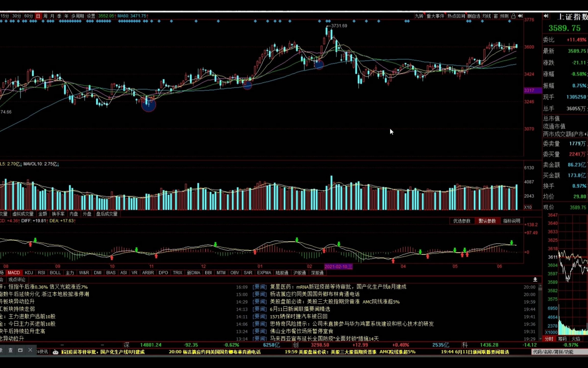
Task: Switch to the KDJ indicator tab
Action: 29,273
